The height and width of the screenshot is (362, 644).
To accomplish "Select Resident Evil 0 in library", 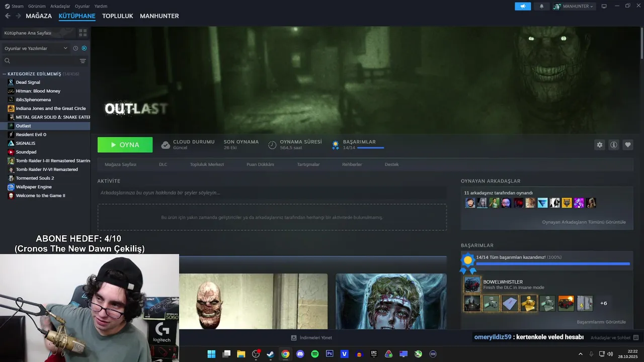I will pos(31,134).
